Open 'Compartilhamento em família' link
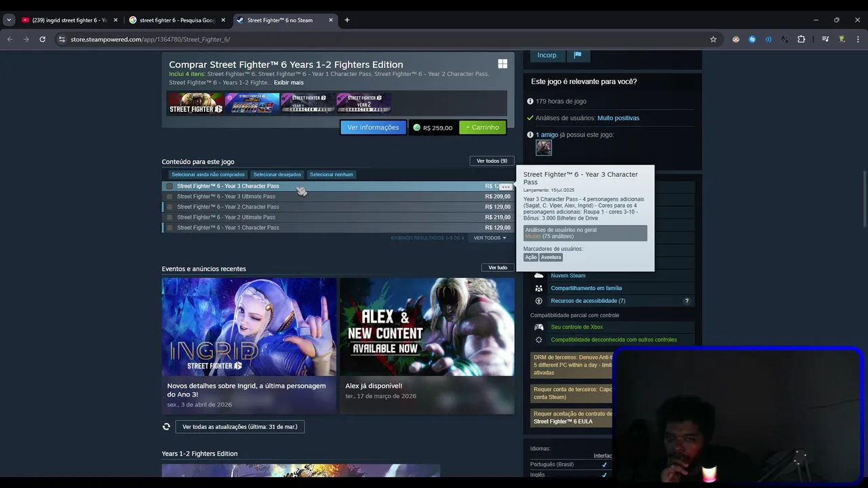This screenshot has width=868, height=488. pos(587,288)
